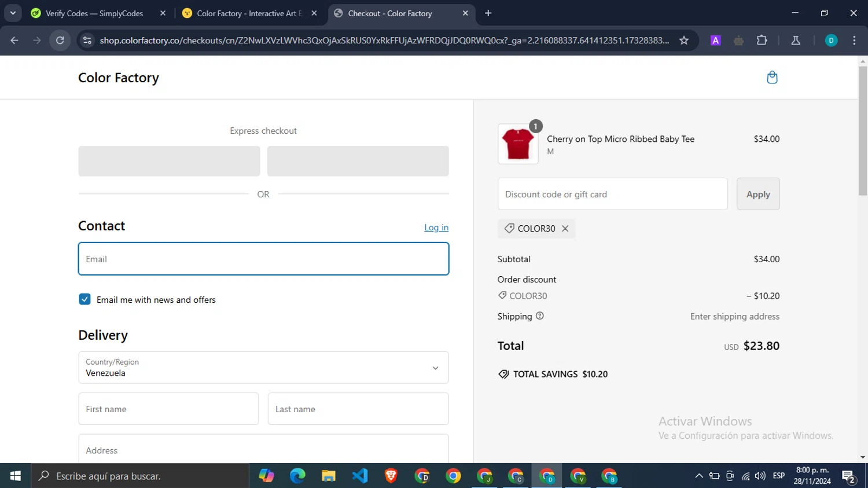Open the purple A extension
The height and width of the screenshot is (488, 868).
pyautogui.click(x=716, y=41)
